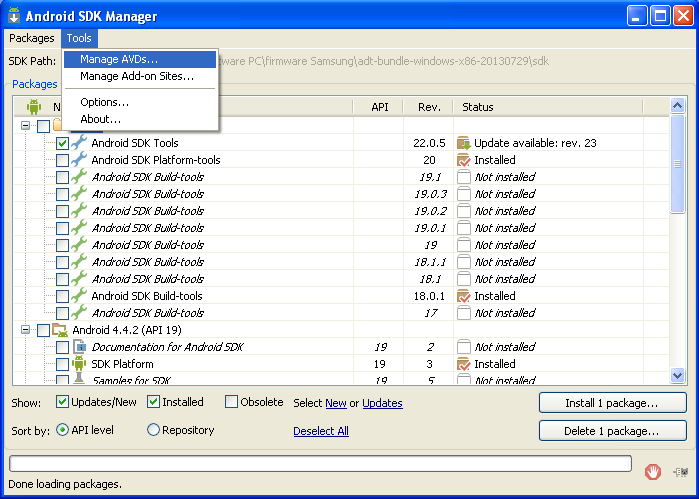
Task: Open Options... from Tools menu
Action: 140,102
